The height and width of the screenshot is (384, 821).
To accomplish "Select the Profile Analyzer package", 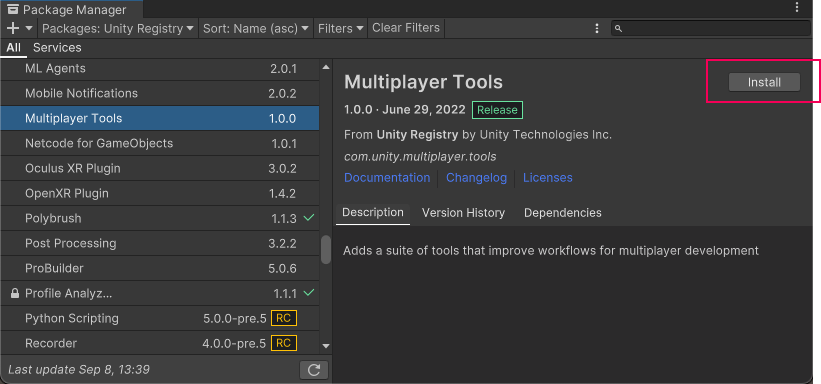I will (x=160, y=293).
